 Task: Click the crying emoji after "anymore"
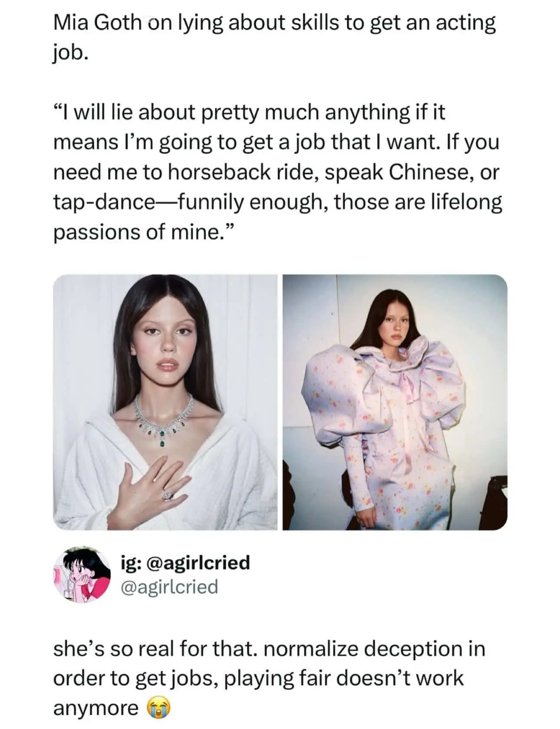(159, 708)
